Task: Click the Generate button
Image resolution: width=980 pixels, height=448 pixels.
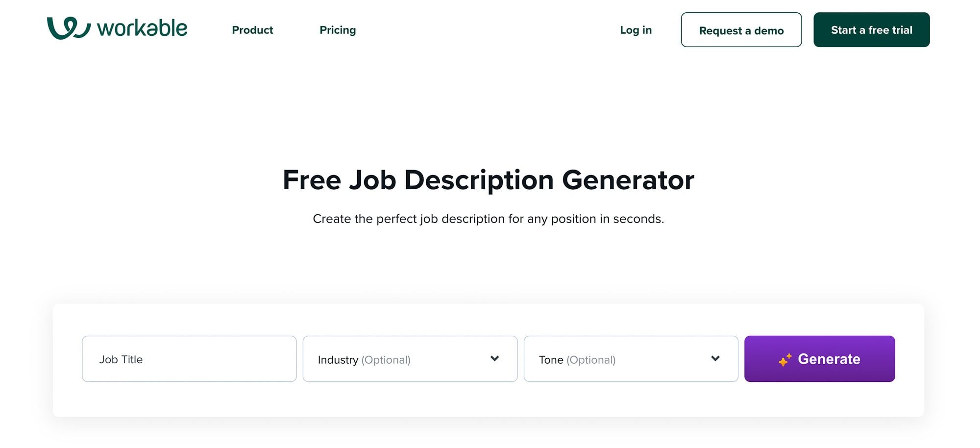Action: (x=819, y=358)
